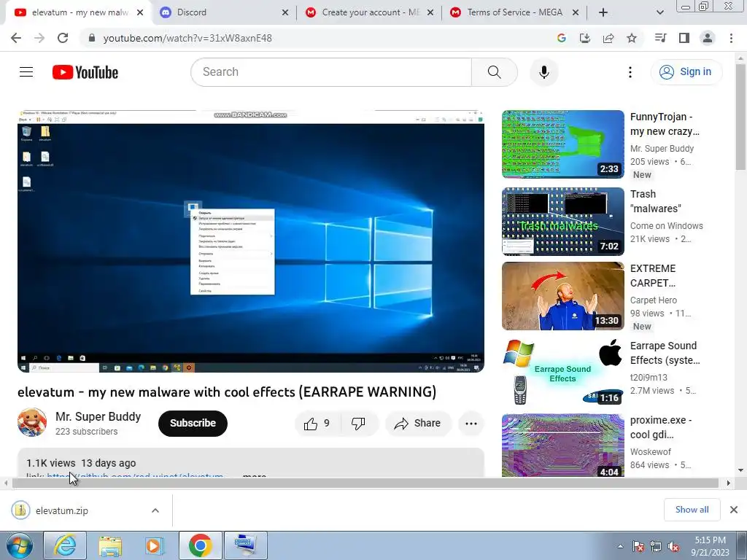
Task: Click the Chrome taskbar icon
Action: point(200,545)
